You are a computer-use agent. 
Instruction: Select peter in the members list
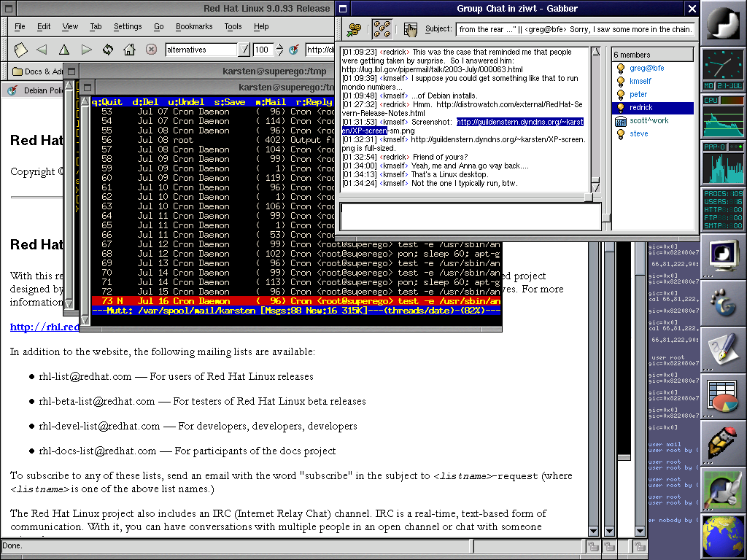pyautogui.click(x=638, y=94)
